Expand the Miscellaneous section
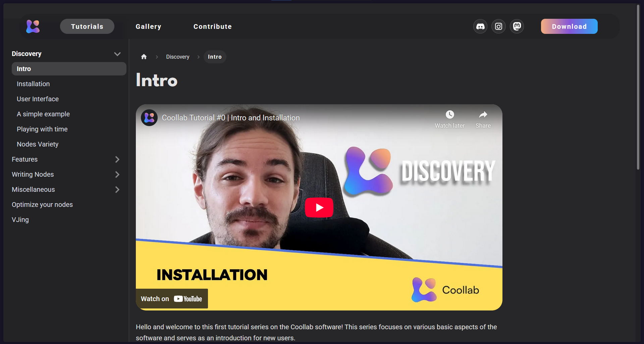This screenshot has height=344, width=644. [117, 190]
